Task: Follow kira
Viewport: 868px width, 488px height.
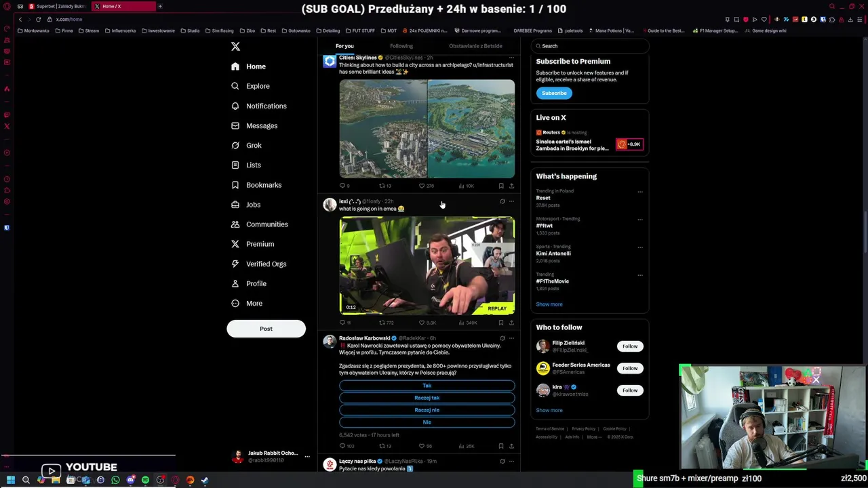Action: point(630,390)
